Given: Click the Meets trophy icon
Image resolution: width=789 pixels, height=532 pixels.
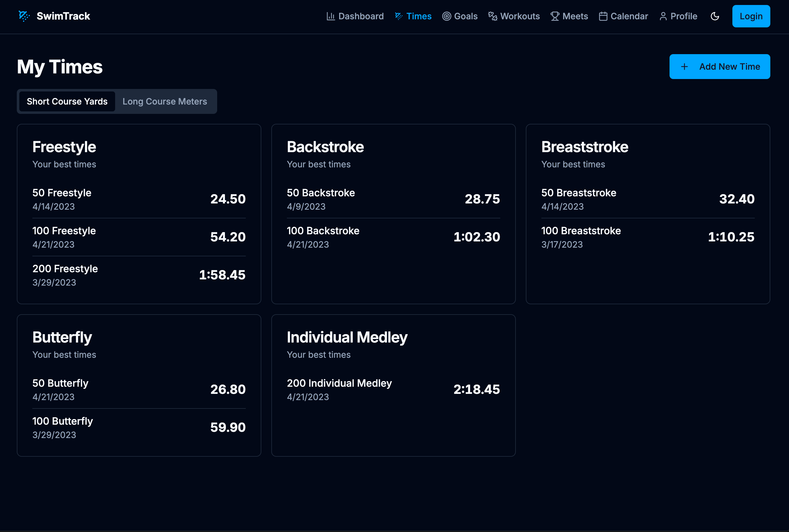Looking at the screenshot, I should pos(555,16).
